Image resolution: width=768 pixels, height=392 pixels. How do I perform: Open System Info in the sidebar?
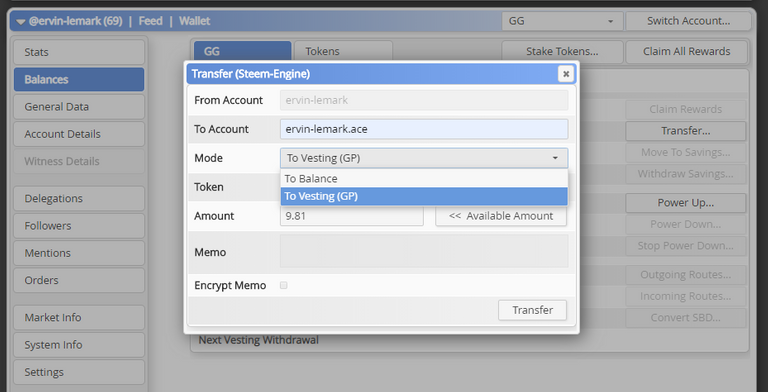pyautogui.click(x=79, y=345)
